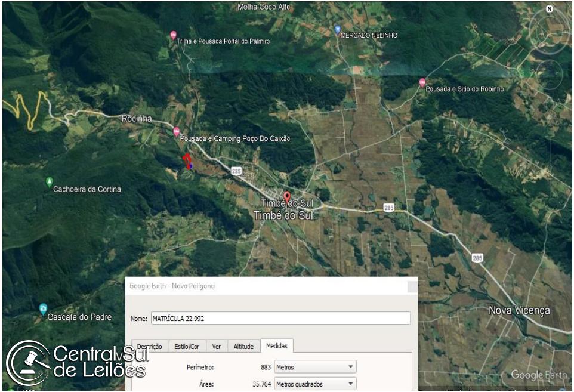
Task: Click the Trilha e Pousada Portal do Palmiro pin
Action: 174,35
